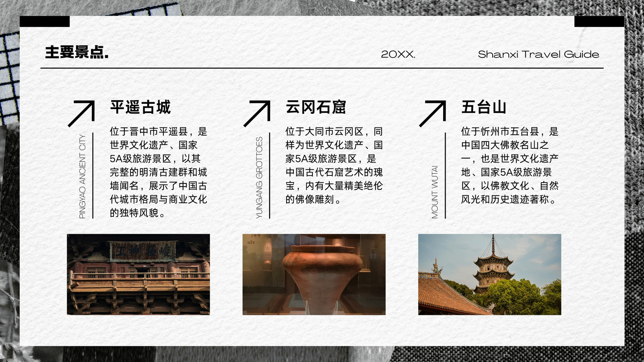The height and width of the screenshot is (362, 644).
Task: Click the 五台山 heading
Action: coord(484,107)
